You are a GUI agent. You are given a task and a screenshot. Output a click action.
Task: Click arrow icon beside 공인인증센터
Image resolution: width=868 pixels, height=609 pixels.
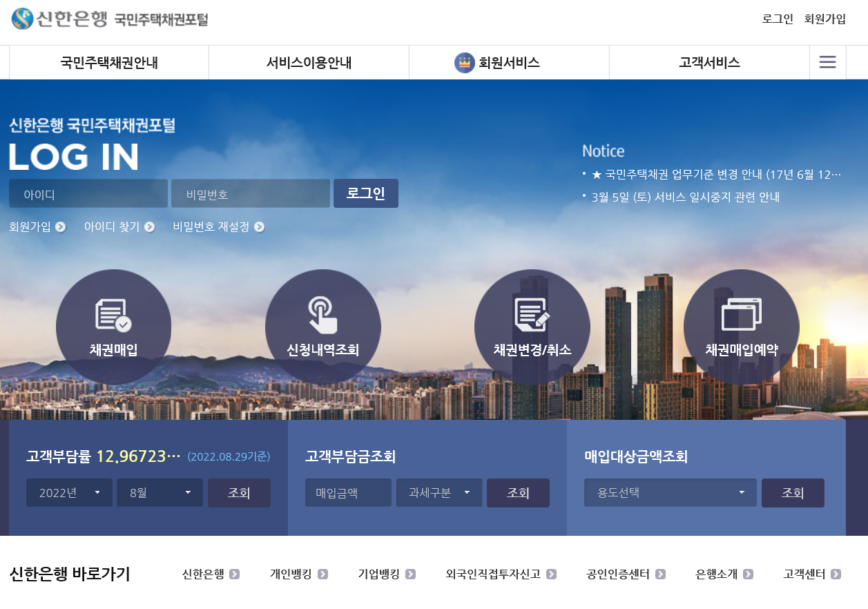(660, 574)
